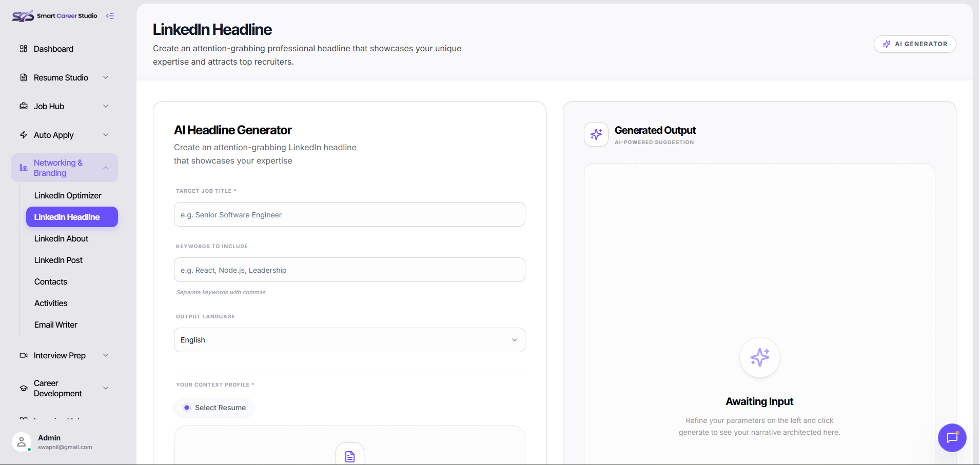Select the LinkedIn Headline menu item
The height and width of the screenshot is (465, 980).
click(x=72, y=217)
